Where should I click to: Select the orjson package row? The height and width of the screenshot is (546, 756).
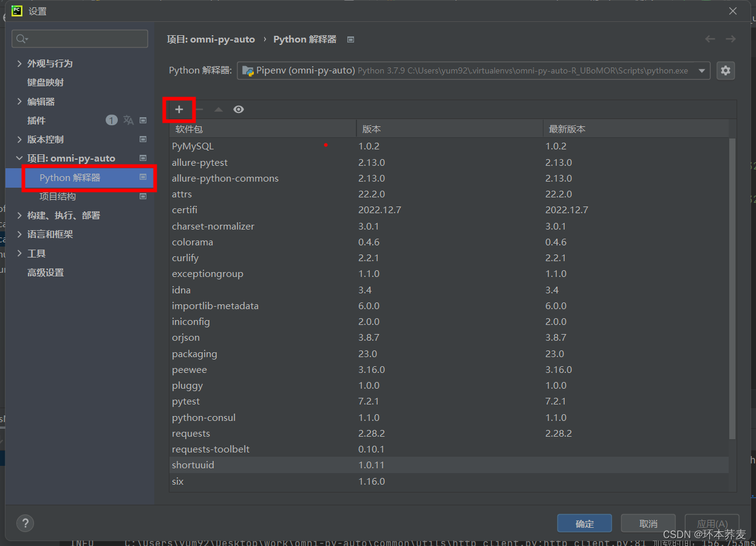449,338
